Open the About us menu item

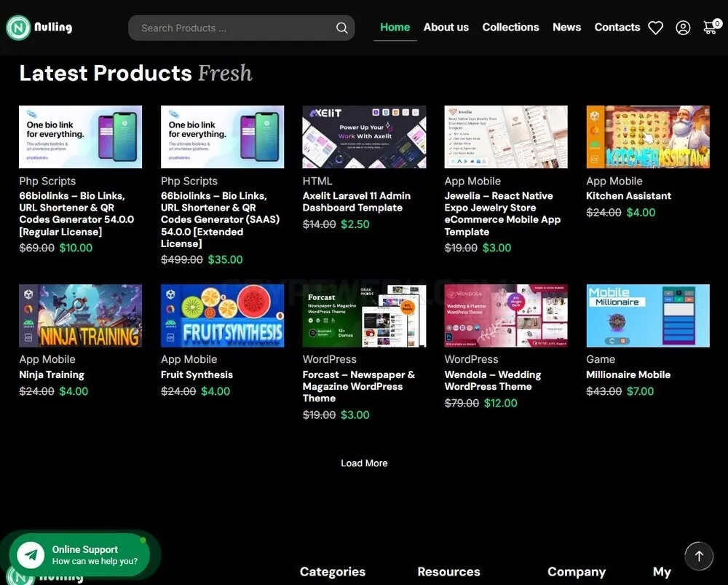pos(446,28)
